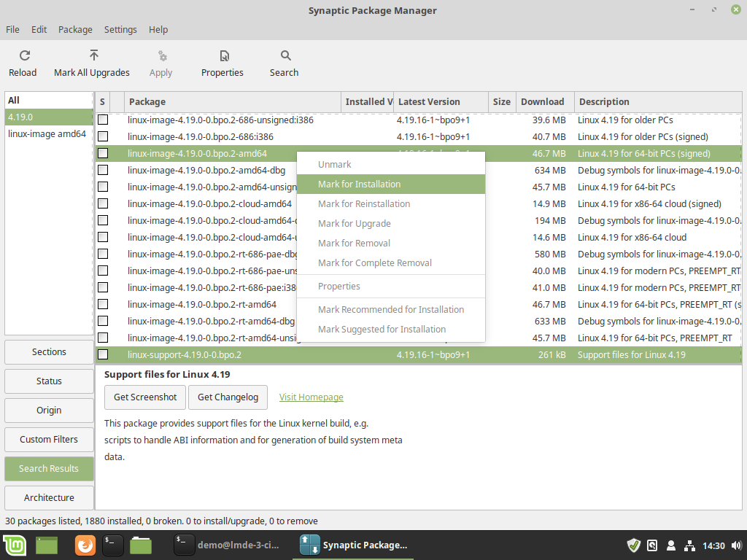Sort by the Description column header

click(x=658, y=102)
